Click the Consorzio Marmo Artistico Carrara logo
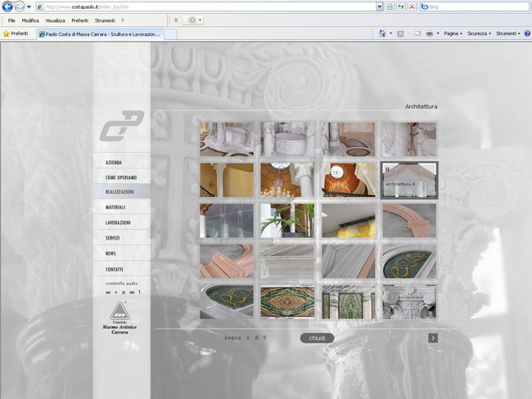Screen dimensions: 532x399 pos(119,317)
